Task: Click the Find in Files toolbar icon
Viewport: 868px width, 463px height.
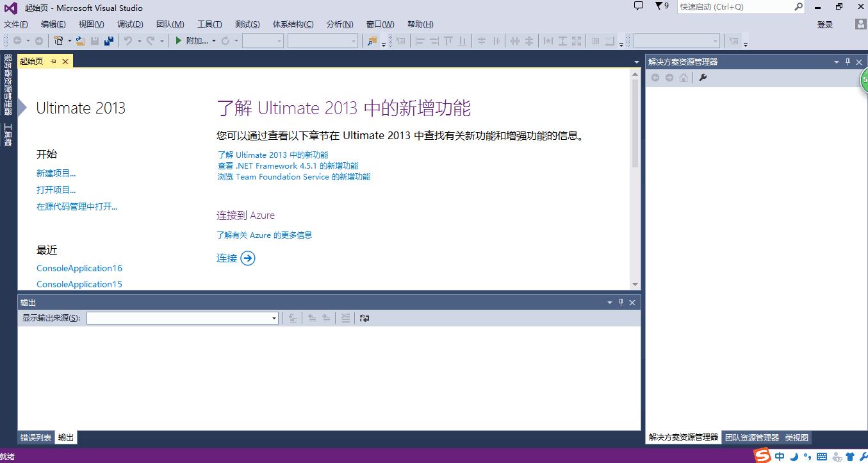Action: coord(372,40)
